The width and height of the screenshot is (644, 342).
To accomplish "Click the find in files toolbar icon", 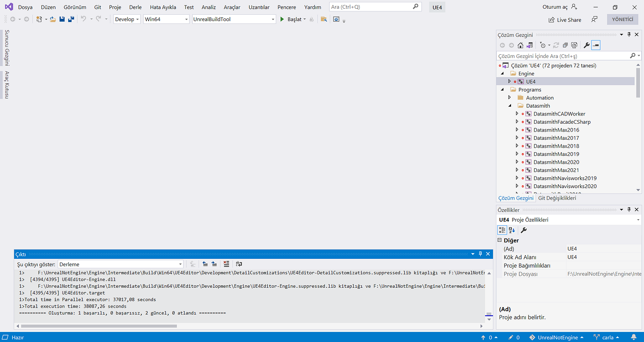I will pos(324,19).
